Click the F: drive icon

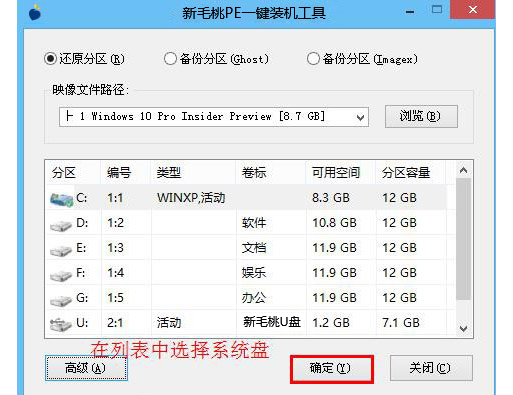click(61, 275)
